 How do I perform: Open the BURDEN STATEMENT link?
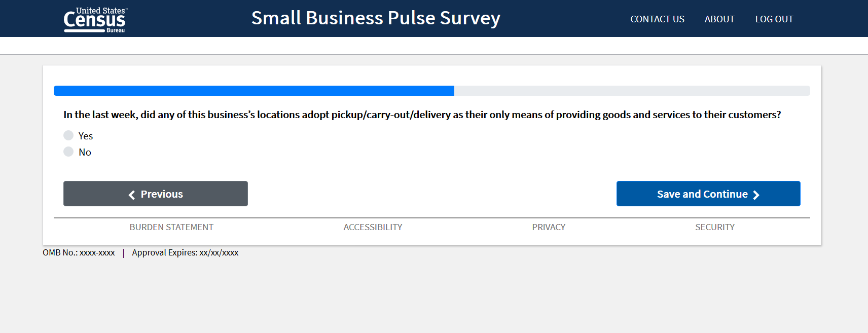171,227
